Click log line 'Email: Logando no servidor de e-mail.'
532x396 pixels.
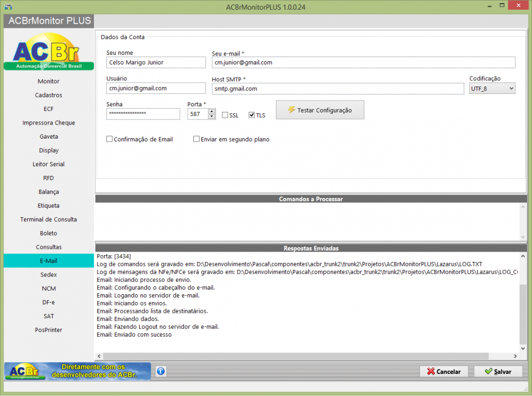click(x=148, y=295)
